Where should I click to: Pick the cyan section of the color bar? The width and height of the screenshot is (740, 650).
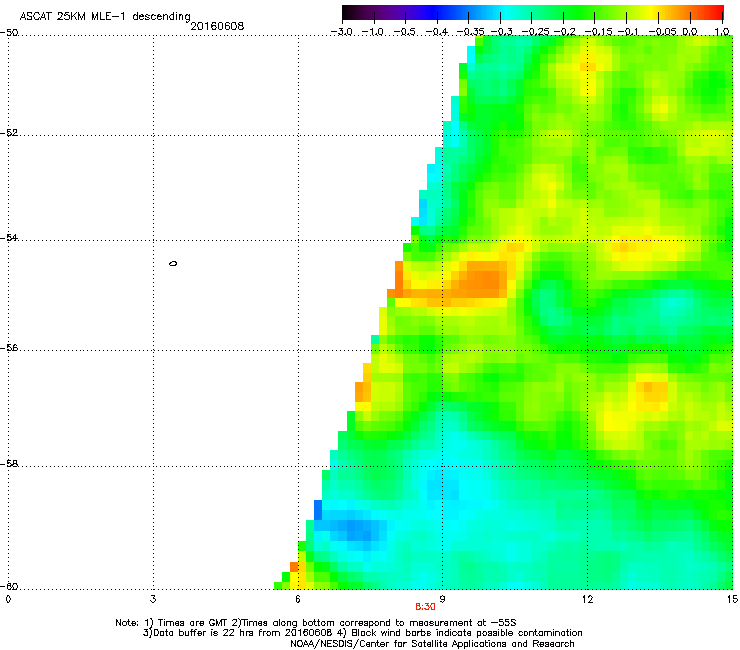point(507,13)
